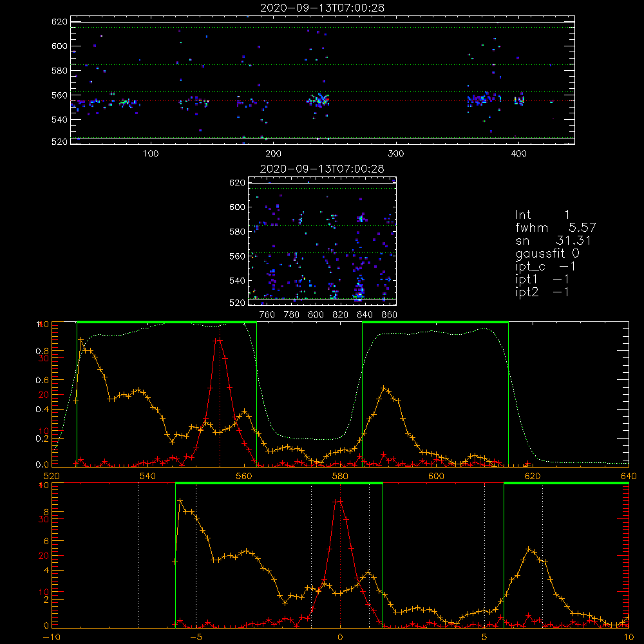644x644 pixels.
Task: Click x-axis label 800 on middle plot
Action: 316,315
